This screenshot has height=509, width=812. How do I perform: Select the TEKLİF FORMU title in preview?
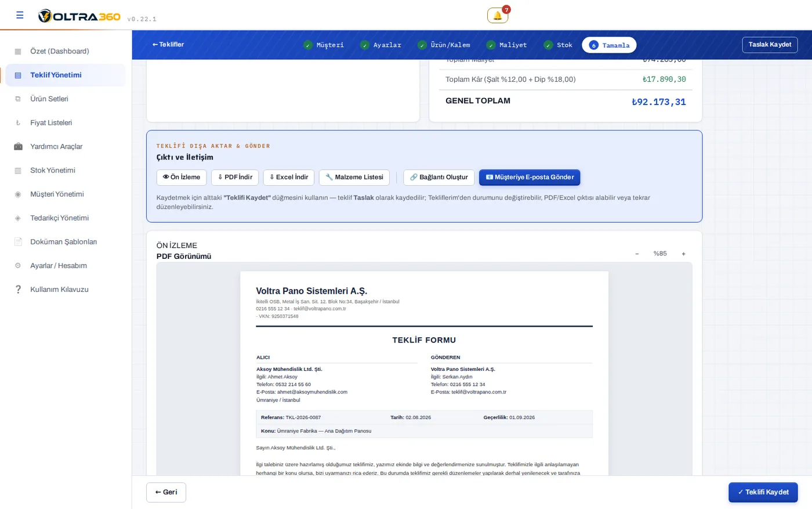424,340
